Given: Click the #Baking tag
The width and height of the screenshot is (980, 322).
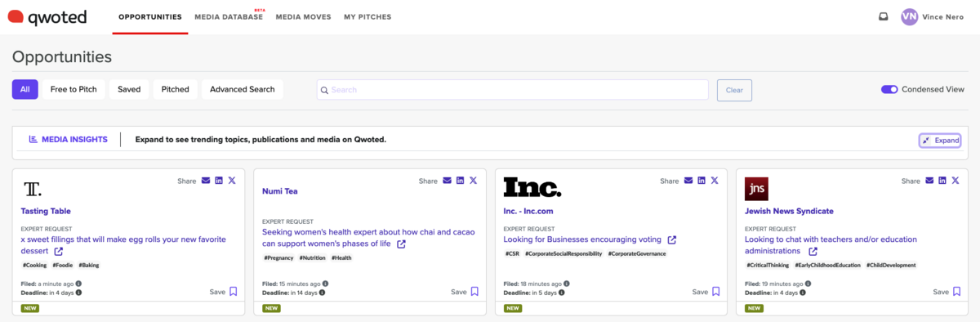Looking at the screenshot, I should pyautogui.click(x=88, y=265).
